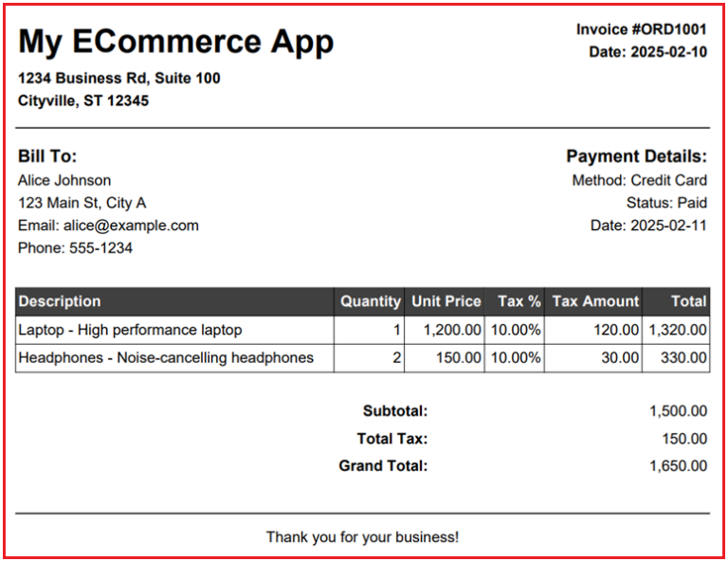Click the 1234 Business Rd address line

pyautogui.click(x=118, y=79)
